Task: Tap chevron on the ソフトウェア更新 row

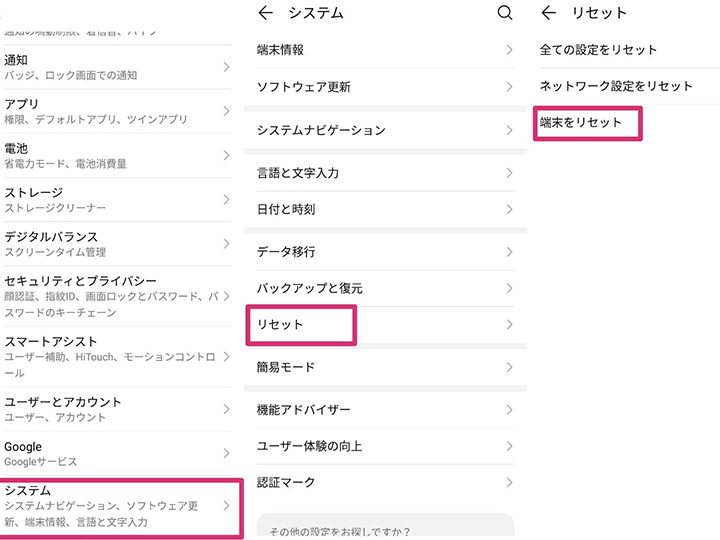Action: point(509,87)
